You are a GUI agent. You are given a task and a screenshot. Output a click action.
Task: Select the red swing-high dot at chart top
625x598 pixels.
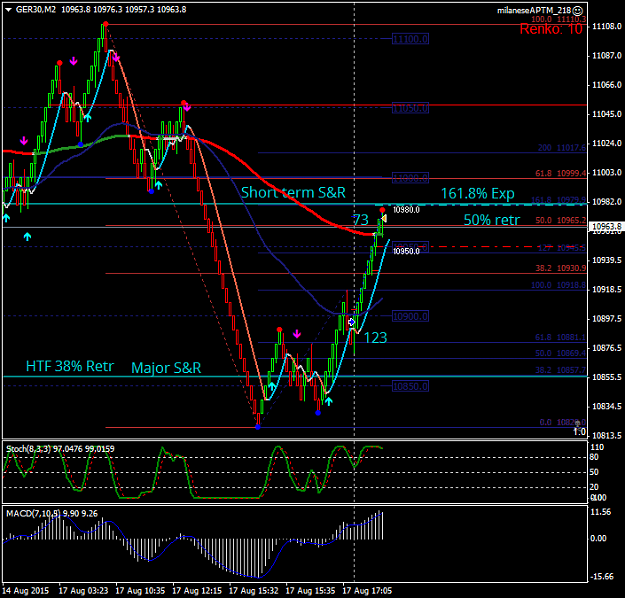pyautogui.click(x=105, y=24)
